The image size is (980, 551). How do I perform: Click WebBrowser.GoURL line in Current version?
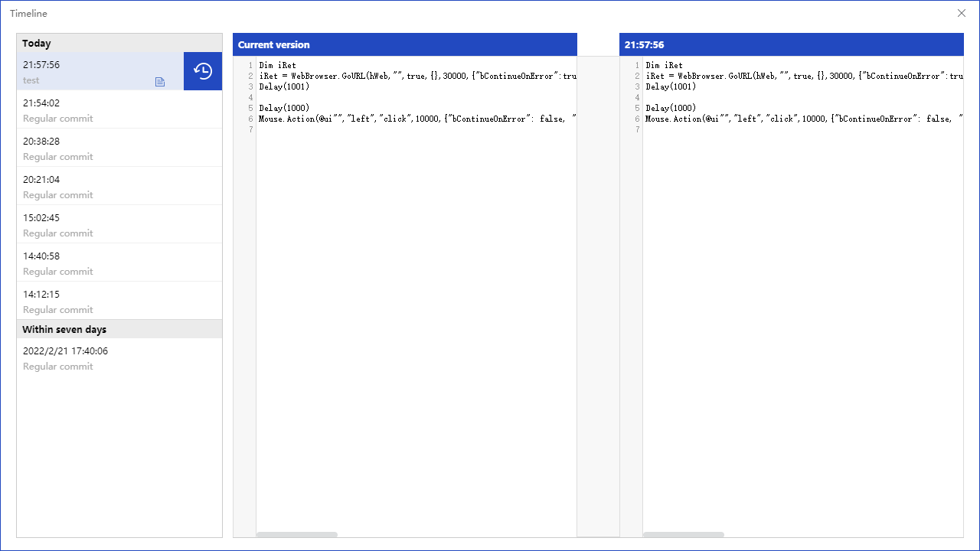click(417, 76)
